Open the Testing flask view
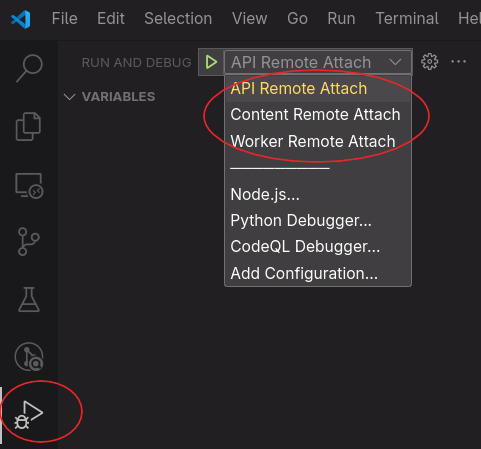This screenshot has height=449, width=481. pos(29,299)
